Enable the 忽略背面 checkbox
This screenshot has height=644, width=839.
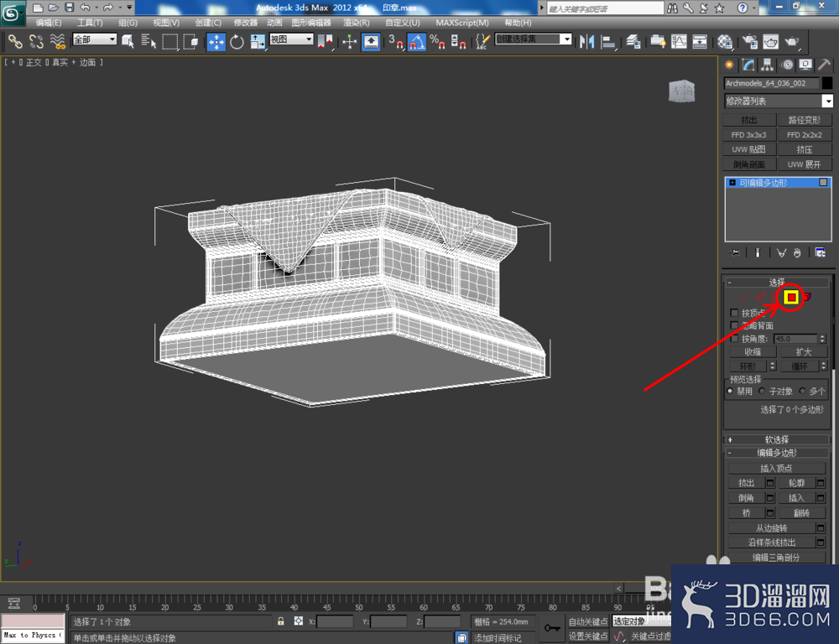[734, 325]
